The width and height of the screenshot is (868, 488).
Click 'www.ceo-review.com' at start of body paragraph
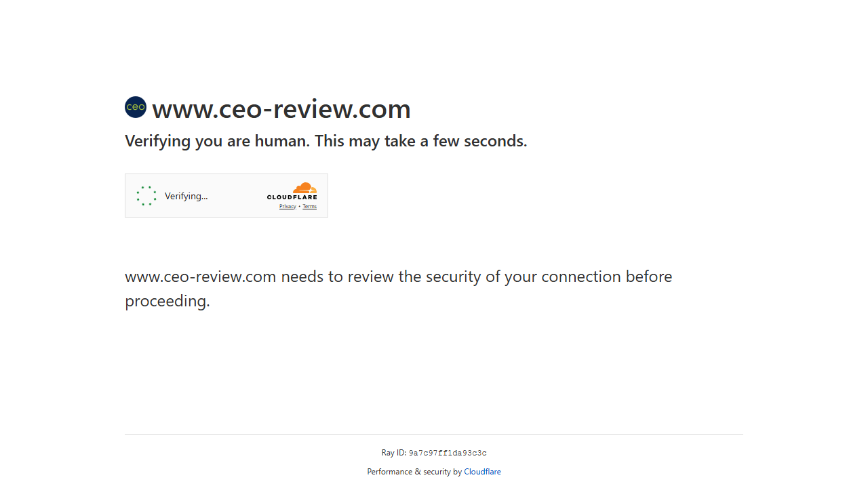tap(200, 277)
